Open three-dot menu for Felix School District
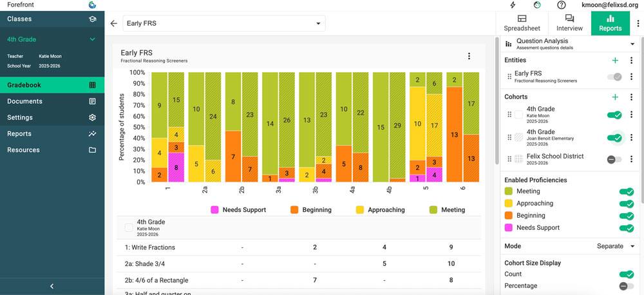The height and width of the screenshot is (295, 644). tap(631, 159)
